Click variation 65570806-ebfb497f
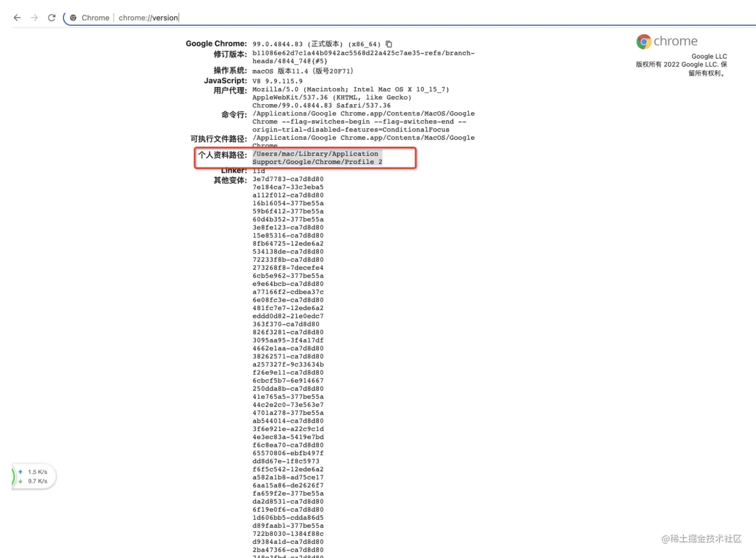The width and height of the screenshot is (756, 558). (x=288, y=453)
